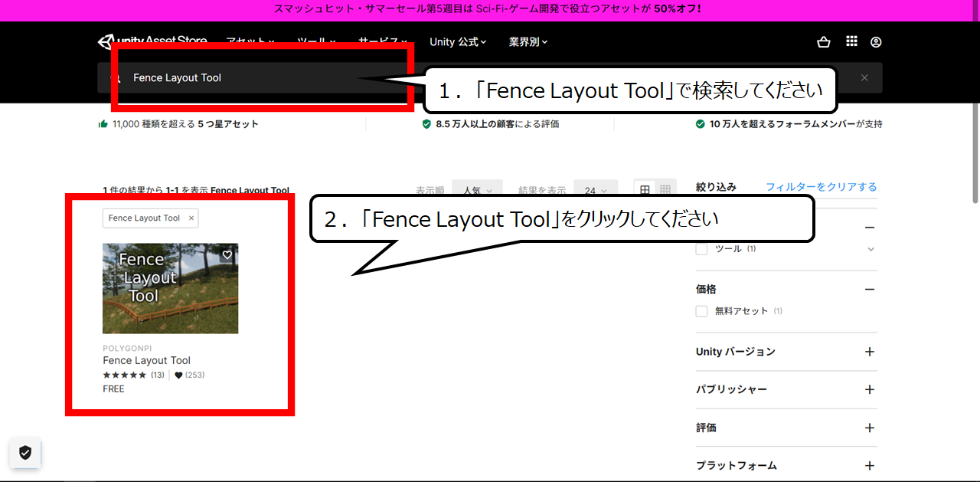The width and height of the screenshot is (980, 482).
Task: Expand the Unity バージョン filter
Action: click(869, 352)
